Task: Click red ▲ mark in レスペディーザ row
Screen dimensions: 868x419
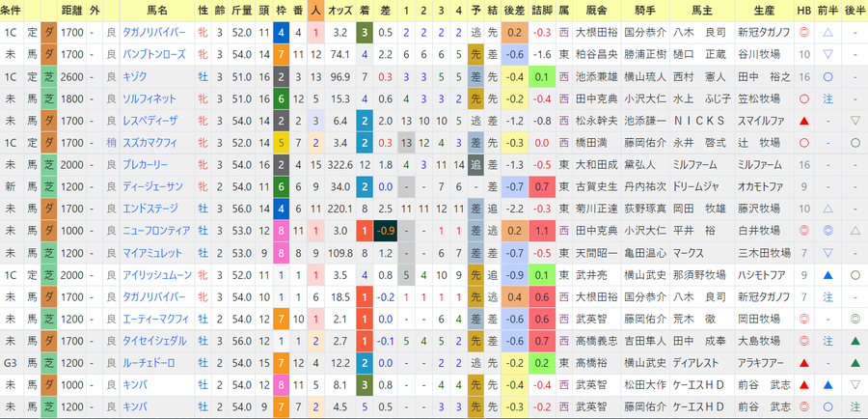Action: [803, 121]
